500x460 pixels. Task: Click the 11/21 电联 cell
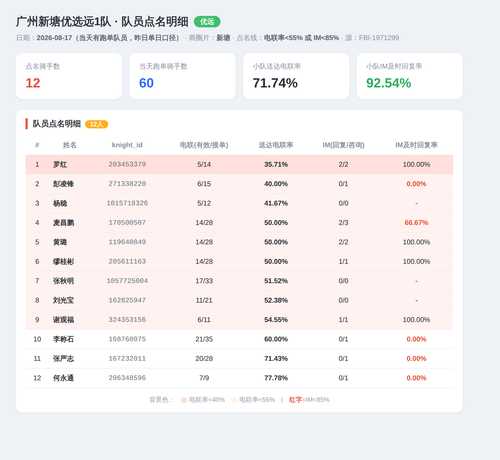pos(204,300)
